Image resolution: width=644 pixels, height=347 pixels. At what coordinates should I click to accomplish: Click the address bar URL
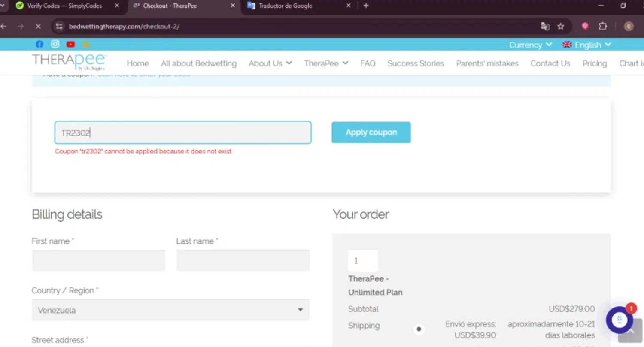[124, 26]
